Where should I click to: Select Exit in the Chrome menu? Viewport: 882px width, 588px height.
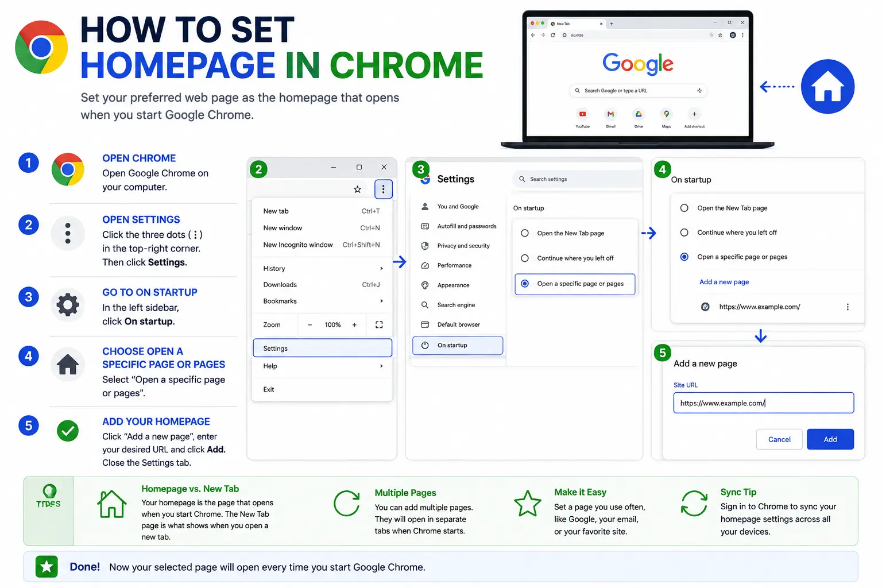coord(322,389)
